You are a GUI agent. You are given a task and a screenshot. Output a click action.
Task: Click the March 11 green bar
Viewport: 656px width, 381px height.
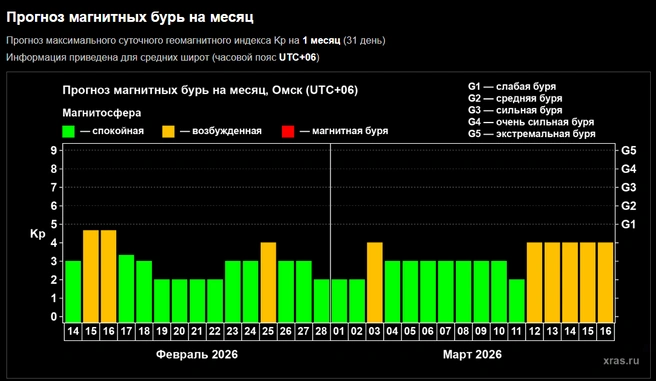pyautogui.click(x=517, y=301)
